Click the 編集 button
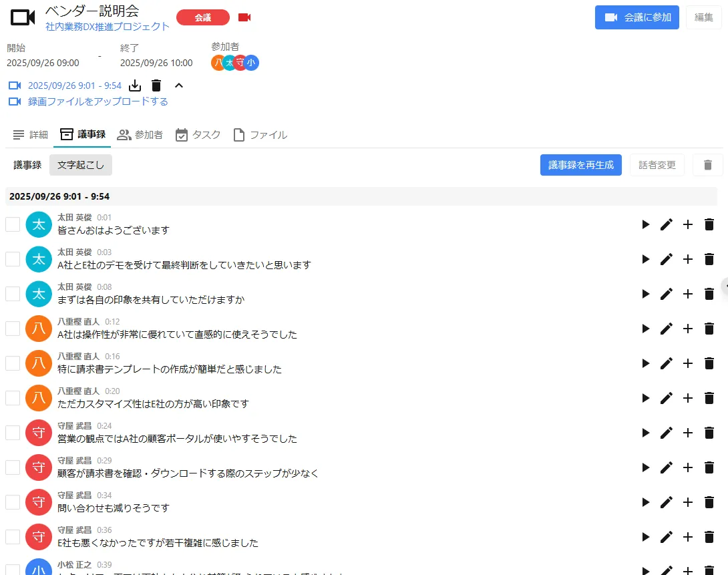The image size is (728, 575). (x=703, y=17)
